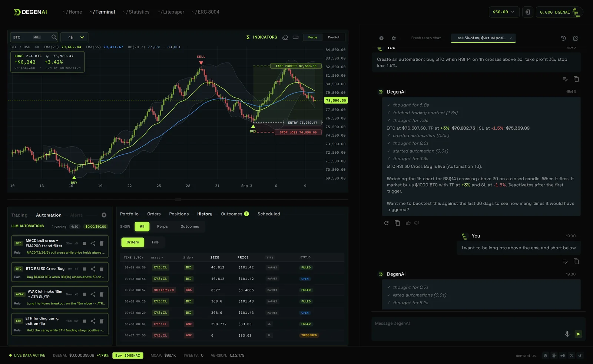This screenshot has width=593, height=364.
Task: Copy the 'Create an automation' user message
Action: (576, 79)
